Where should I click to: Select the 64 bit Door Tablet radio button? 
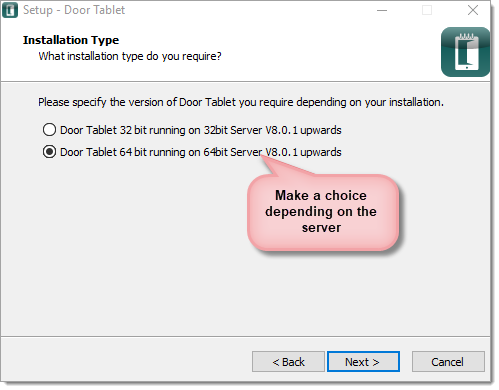click(x=49, y=152)
